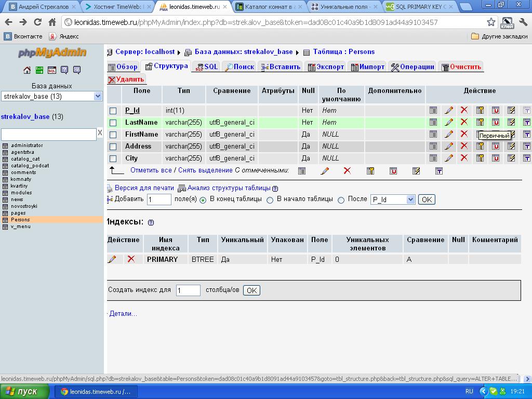Click the unique index icon for P_Id row
The width and height of the screenshot is (532, 399).
(x=496, y=110)
